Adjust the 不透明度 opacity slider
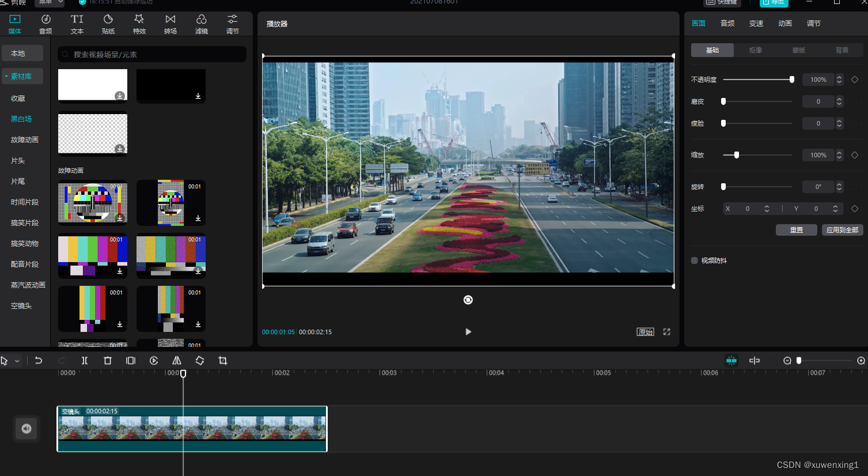This screenshot has height=476, width=868. (759, 80)
